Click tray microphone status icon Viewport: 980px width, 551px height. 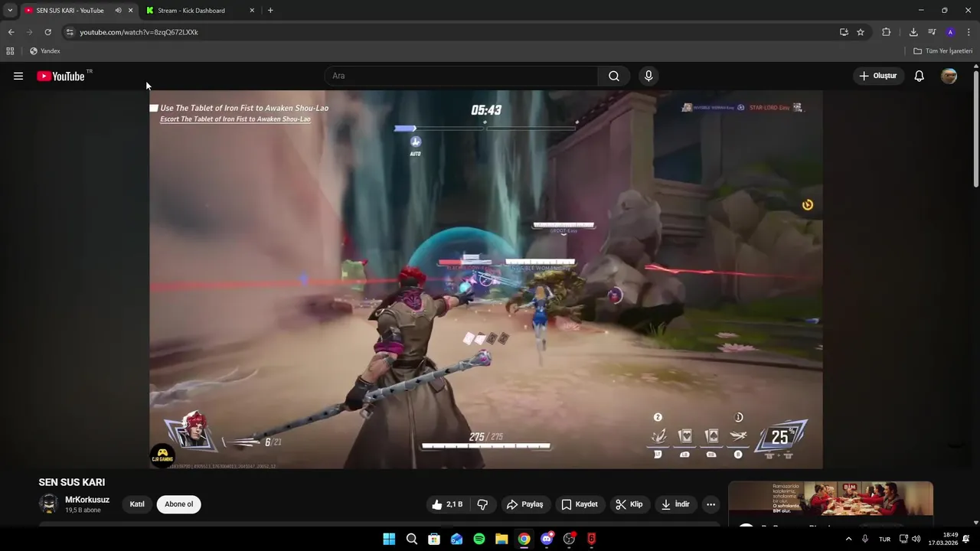[x=865, y=539]
